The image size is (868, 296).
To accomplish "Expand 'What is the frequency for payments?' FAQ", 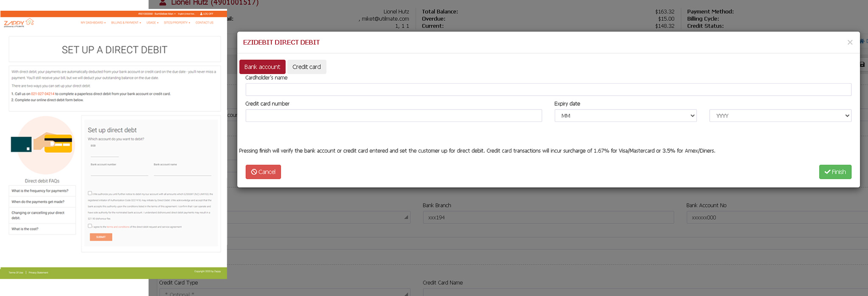I will pos(42,191).
